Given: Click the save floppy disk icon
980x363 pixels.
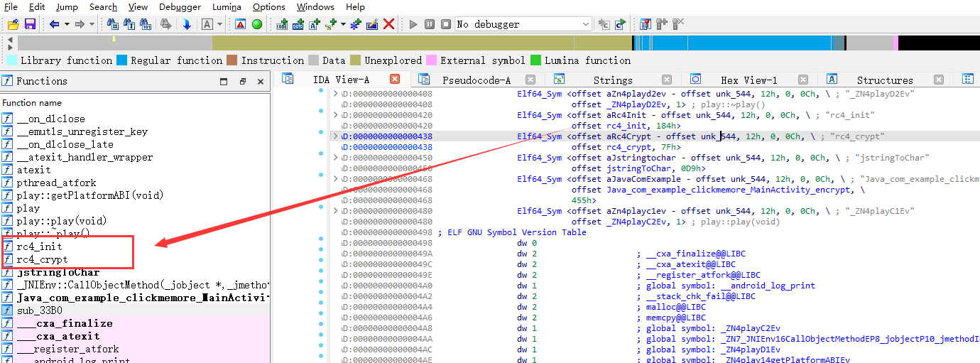Looking at the screenshot, I should click(29, 24).
